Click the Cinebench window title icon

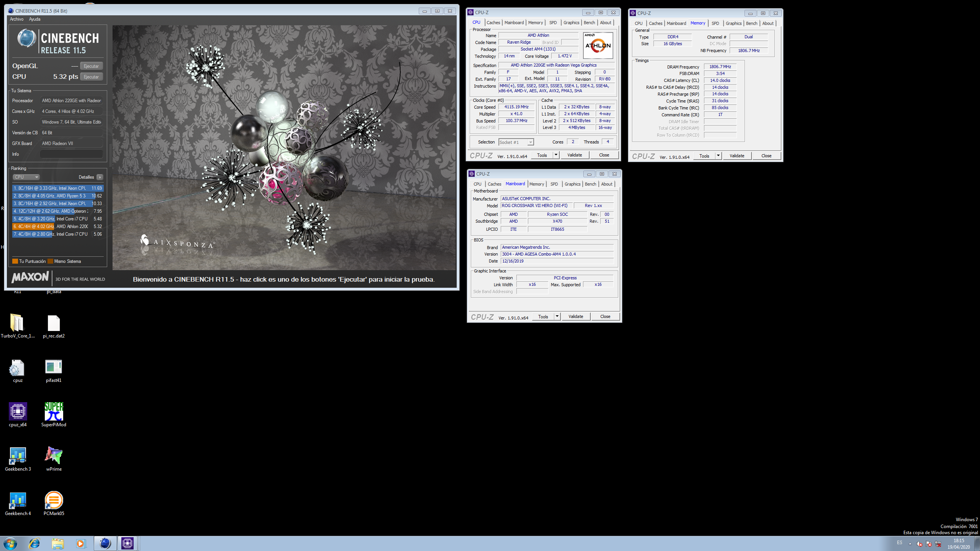[x=11, y=11]
